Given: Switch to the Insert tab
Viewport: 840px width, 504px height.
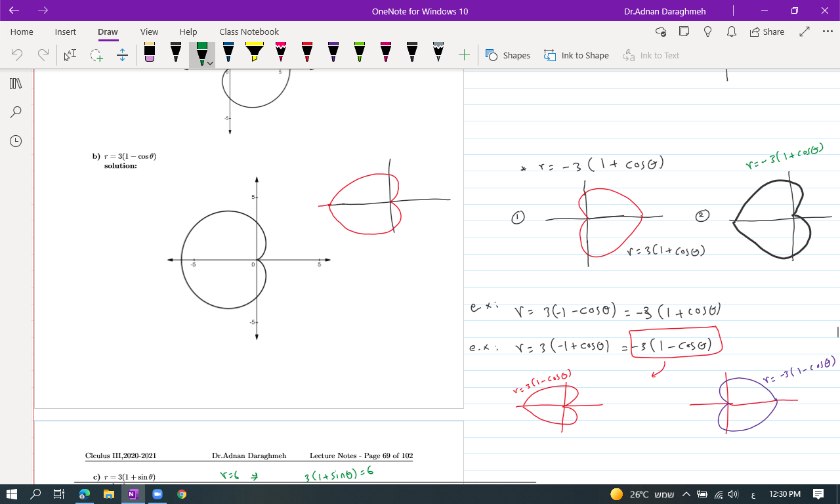Looking at the screenshot, I should (65, 31).
